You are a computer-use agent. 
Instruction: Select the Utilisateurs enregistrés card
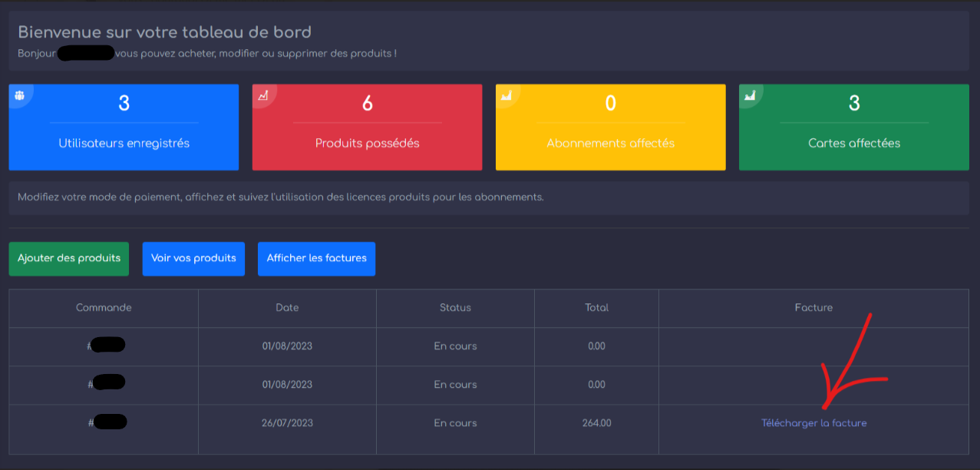point(124,127)
